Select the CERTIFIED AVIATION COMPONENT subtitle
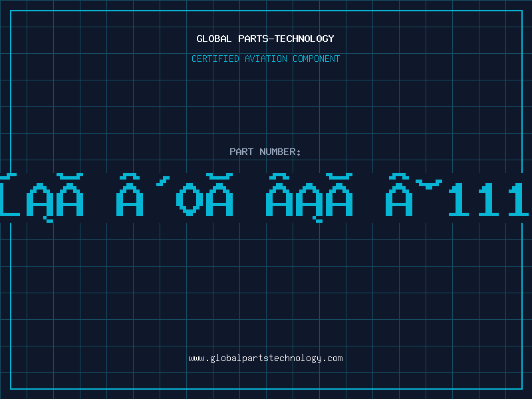 265,59
